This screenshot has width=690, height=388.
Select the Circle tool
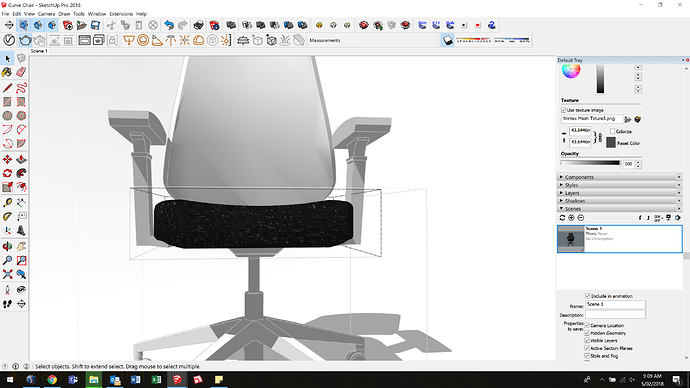7,115
